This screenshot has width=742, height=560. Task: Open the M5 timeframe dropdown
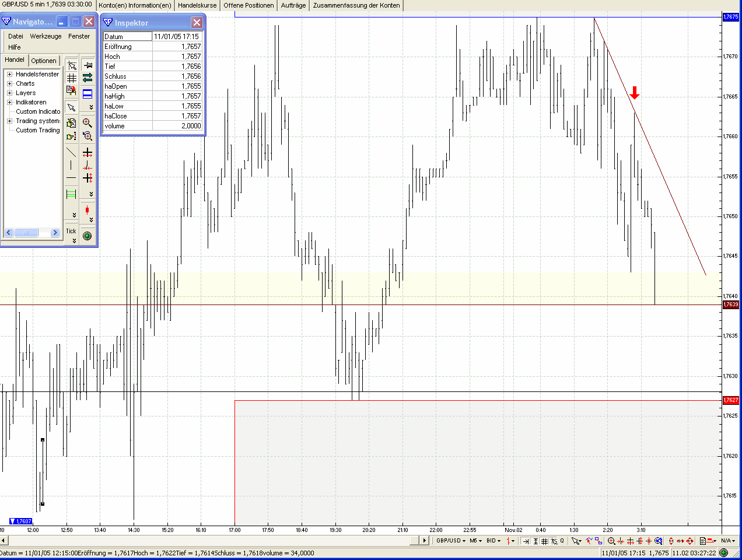(x=476, y=541)
